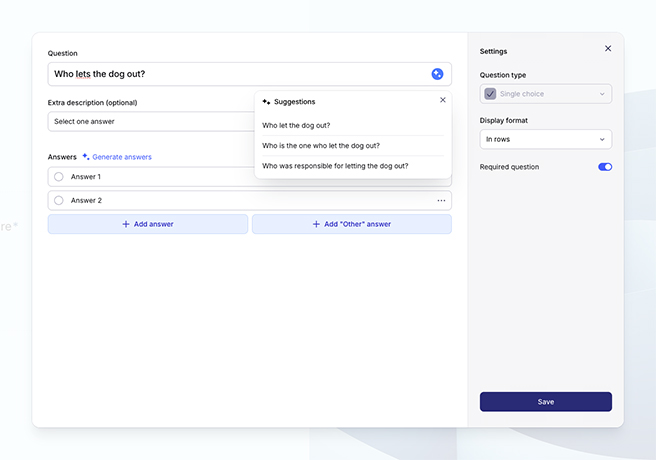Select the Answer 1 radio button
The height and width of the screenshot is (460, 656).
click(59, 177)
